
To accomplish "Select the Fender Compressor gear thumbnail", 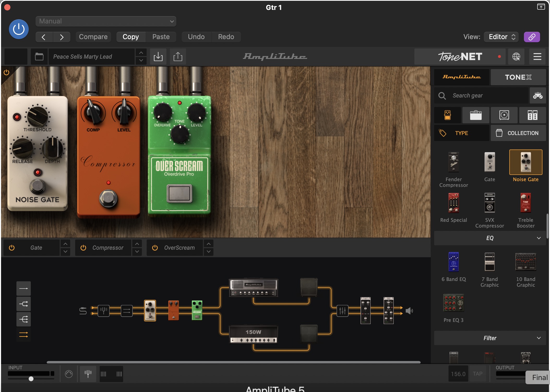I will click(x=454, y=162).
